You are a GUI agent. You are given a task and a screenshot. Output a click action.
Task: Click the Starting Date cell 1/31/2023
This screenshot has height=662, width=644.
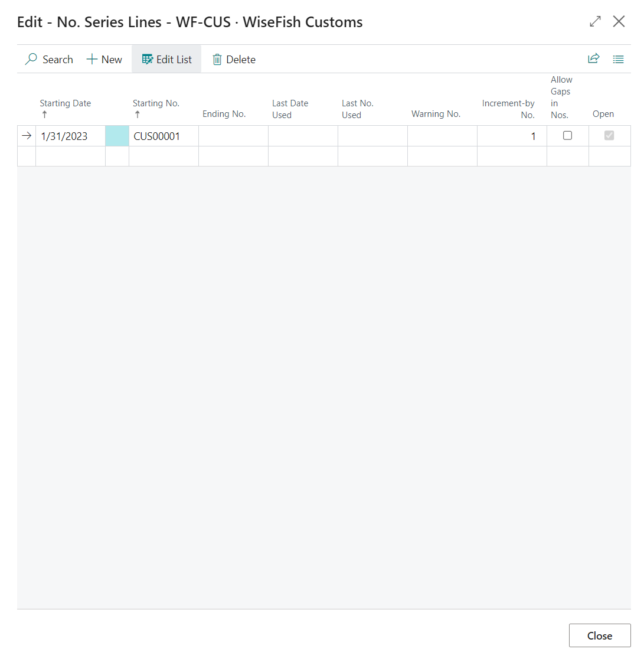click(64, 136)
